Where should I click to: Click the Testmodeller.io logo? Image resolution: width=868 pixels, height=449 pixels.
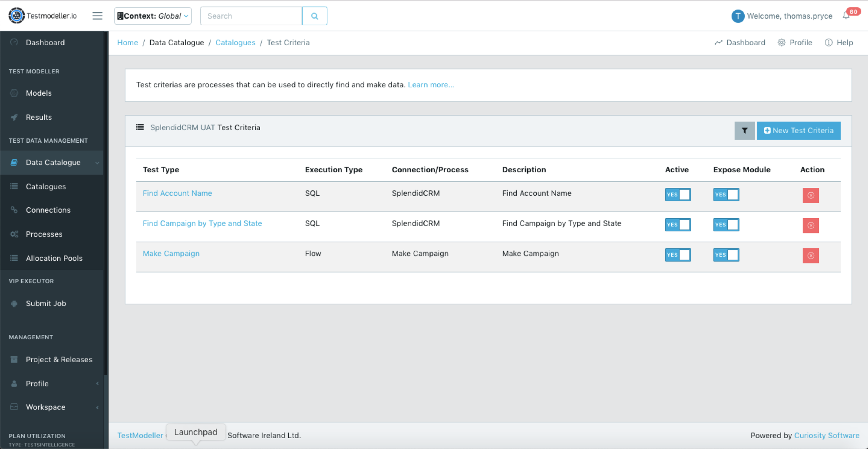pos(43,16)
